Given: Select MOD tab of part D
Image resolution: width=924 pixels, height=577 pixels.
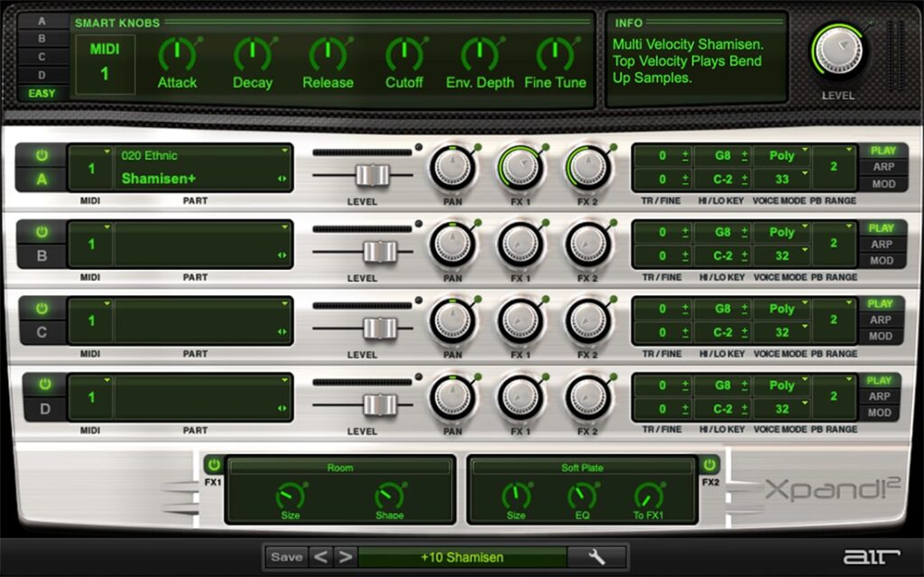Looking at the screenshot, I should [879, 413].
